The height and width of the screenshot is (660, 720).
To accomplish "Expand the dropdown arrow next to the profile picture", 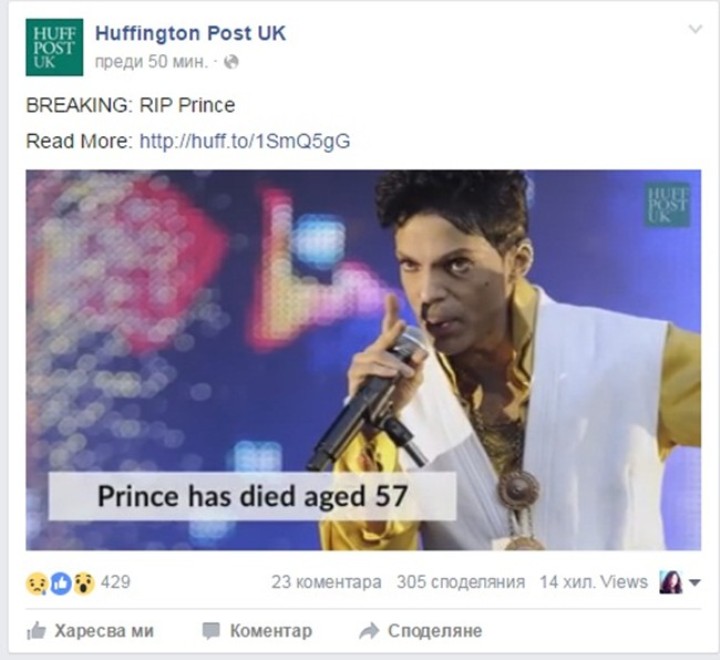I will (x=695, y=583).
